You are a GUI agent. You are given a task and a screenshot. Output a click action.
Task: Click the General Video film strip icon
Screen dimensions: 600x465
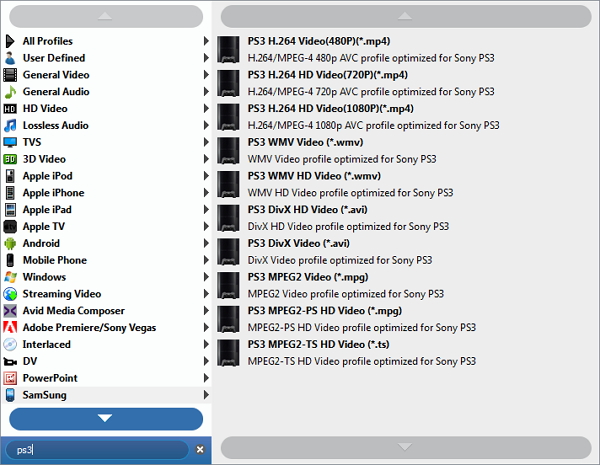point(10,75)
